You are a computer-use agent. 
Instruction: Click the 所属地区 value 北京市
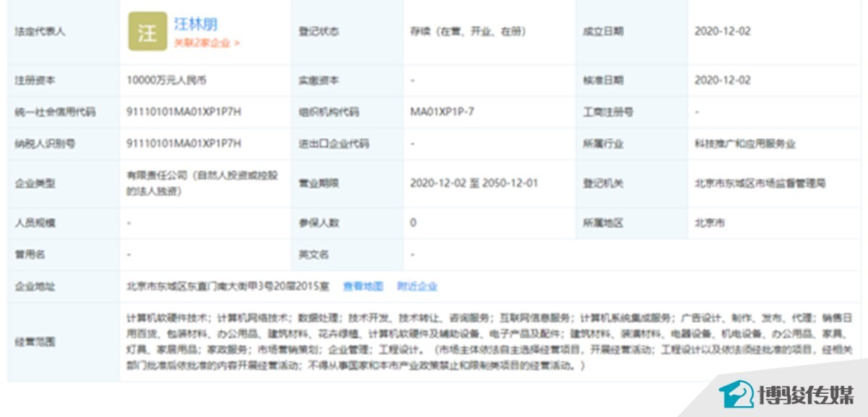click(x=709, y=223)
